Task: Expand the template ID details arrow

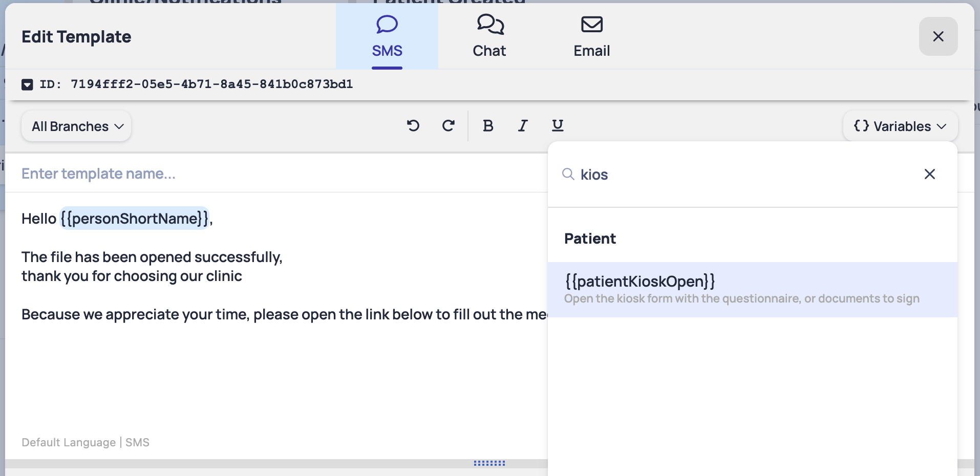Action: [x=27, y=84]
